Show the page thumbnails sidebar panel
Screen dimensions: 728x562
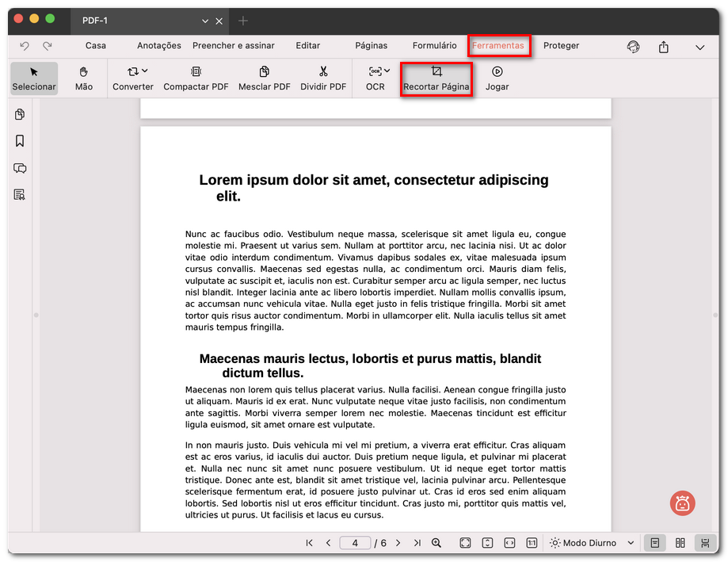(x=20, y=115)
